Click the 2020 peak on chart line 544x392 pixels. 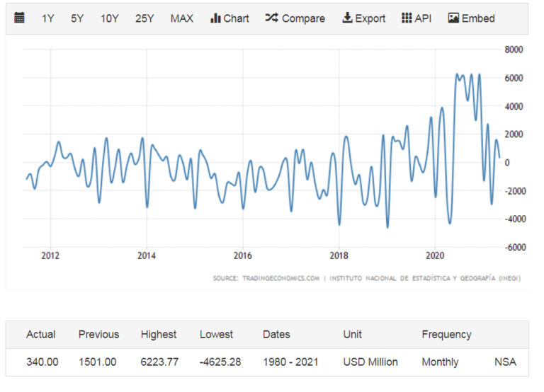(x=457, y=74)
